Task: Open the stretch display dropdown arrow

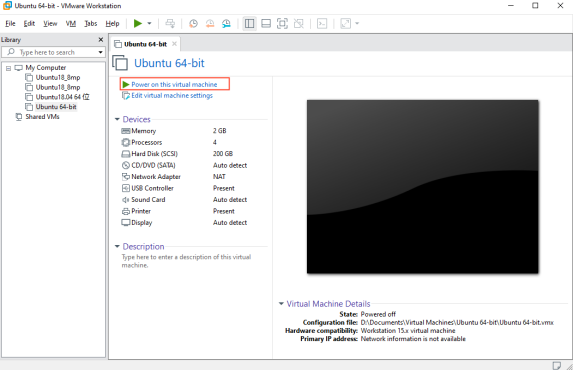Action: coord(357,24)
